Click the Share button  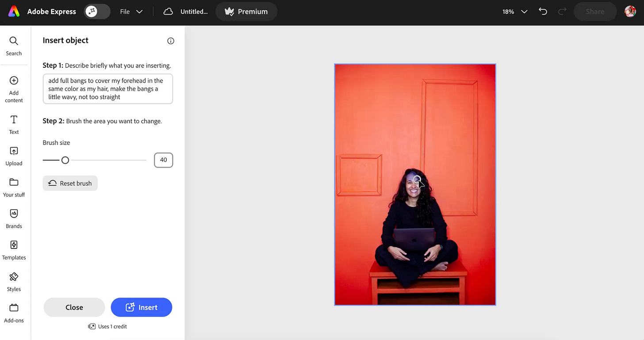[595, 11]
